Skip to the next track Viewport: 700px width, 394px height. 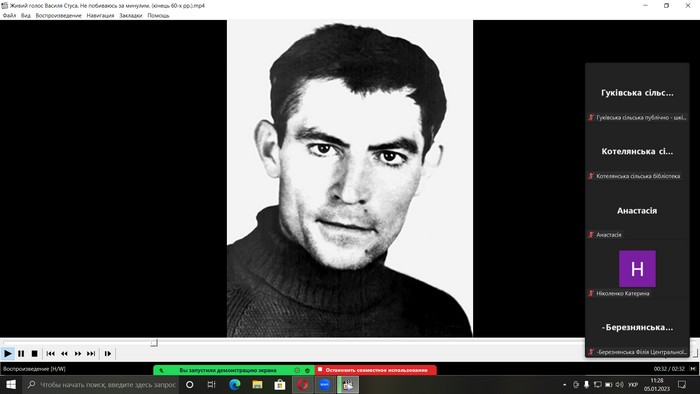(91, 353)
